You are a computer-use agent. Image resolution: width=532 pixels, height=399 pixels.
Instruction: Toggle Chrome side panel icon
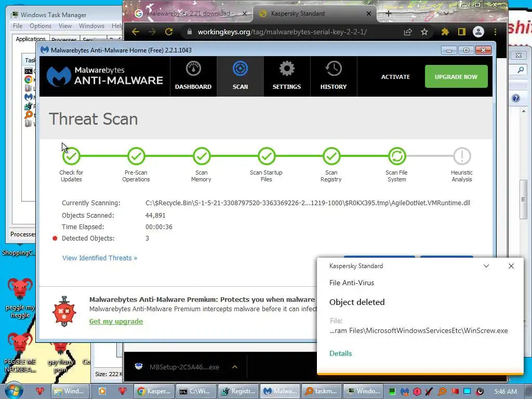(461, 32)
